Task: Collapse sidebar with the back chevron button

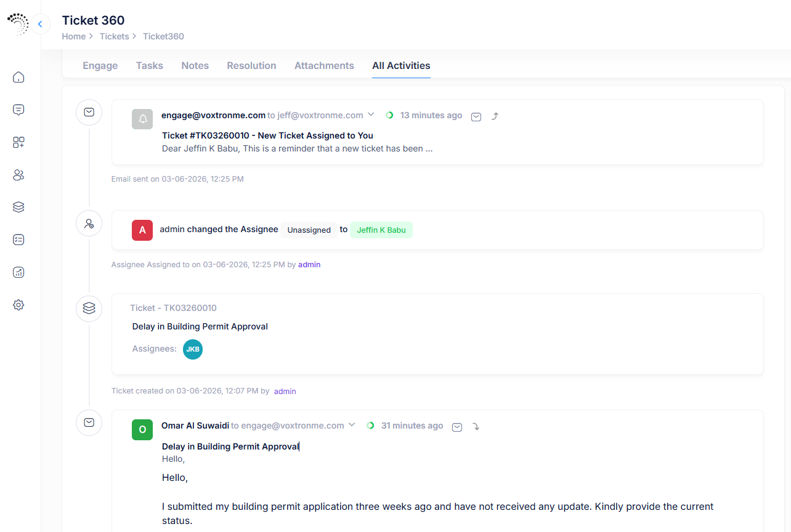Action: click(40, 24)
